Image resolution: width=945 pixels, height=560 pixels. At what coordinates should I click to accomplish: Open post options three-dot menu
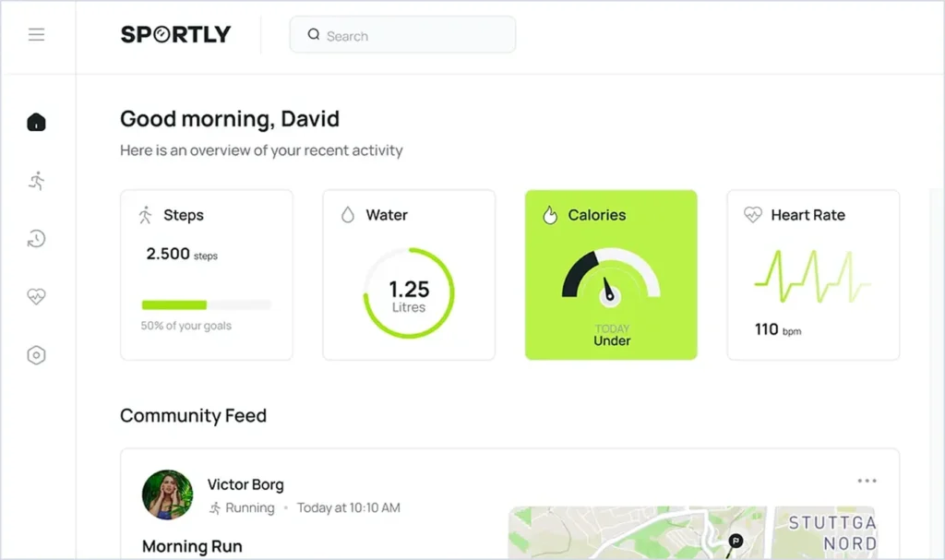[x=867, y=481]
